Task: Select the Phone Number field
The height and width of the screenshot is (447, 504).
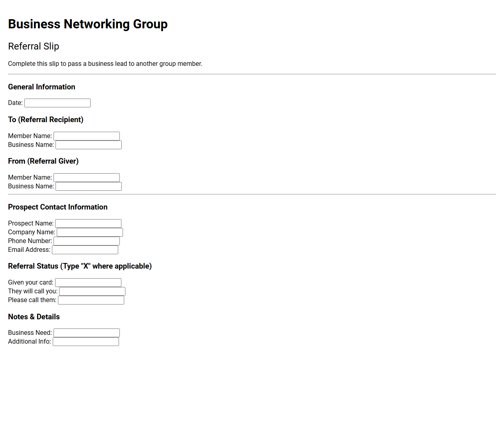Action: pos(87,241)
